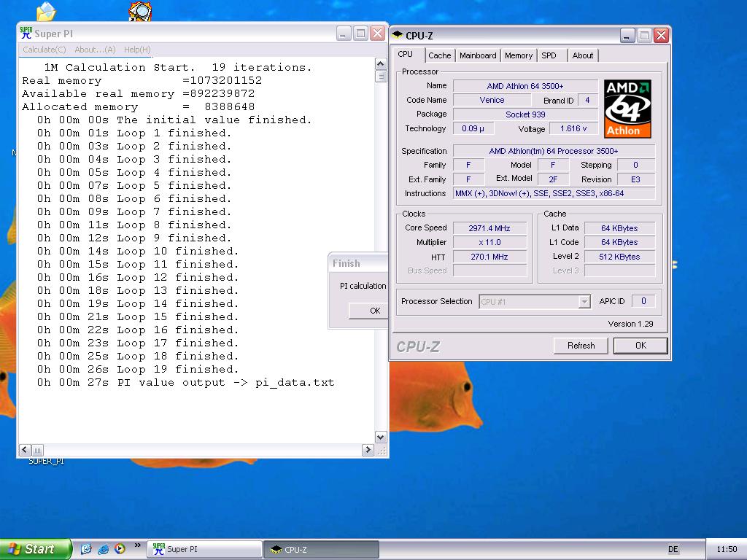
Task: Click OK in the Finish dialog
Action: click(368, 311)
